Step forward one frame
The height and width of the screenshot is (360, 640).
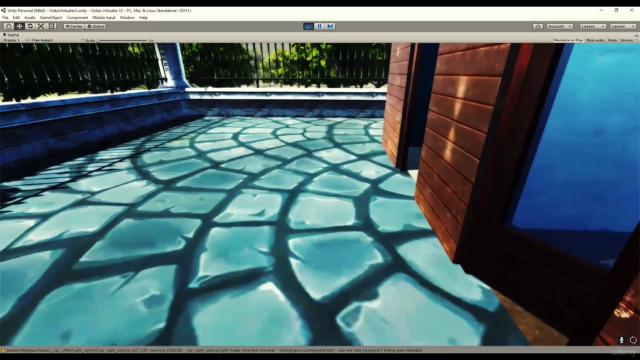point(330,26)
